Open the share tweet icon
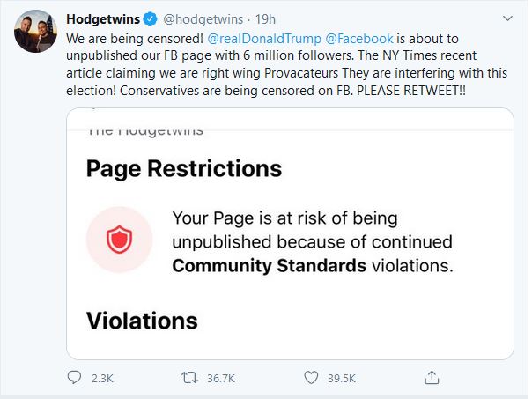Image resolution: width=532 pixels, height=399 pixels. click(432, 377)
